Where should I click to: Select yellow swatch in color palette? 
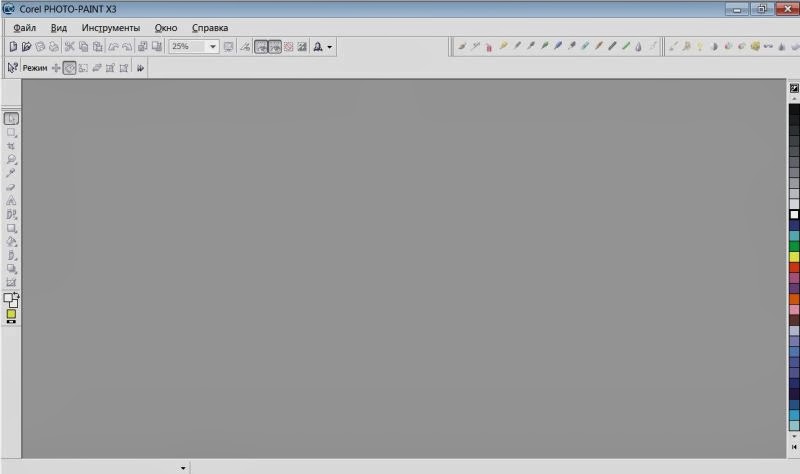pos(794,257)
